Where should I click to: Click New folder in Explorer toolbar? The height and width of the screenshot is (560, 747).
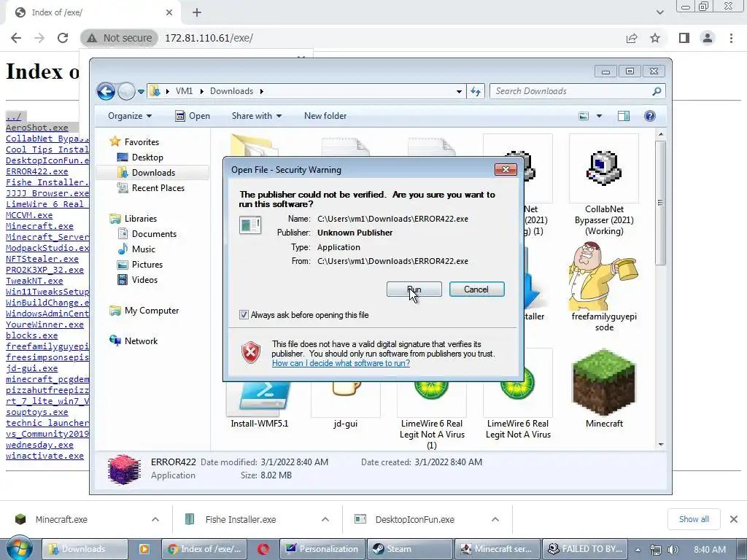point(325,116)
